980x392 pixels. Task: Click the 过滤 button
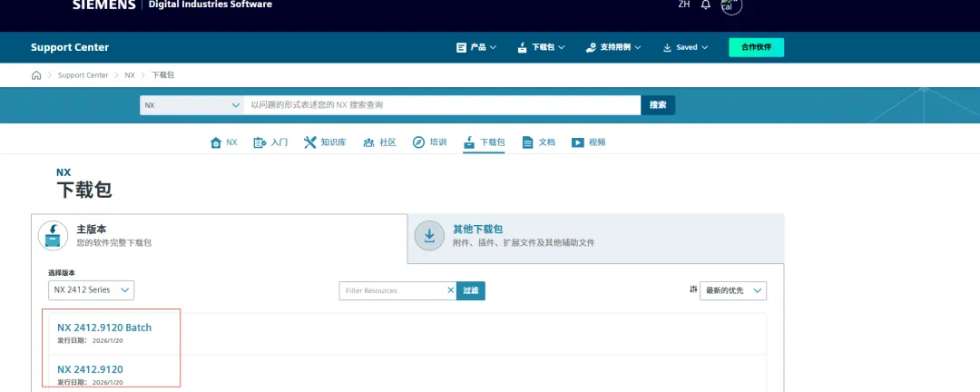tap(471, 290)
